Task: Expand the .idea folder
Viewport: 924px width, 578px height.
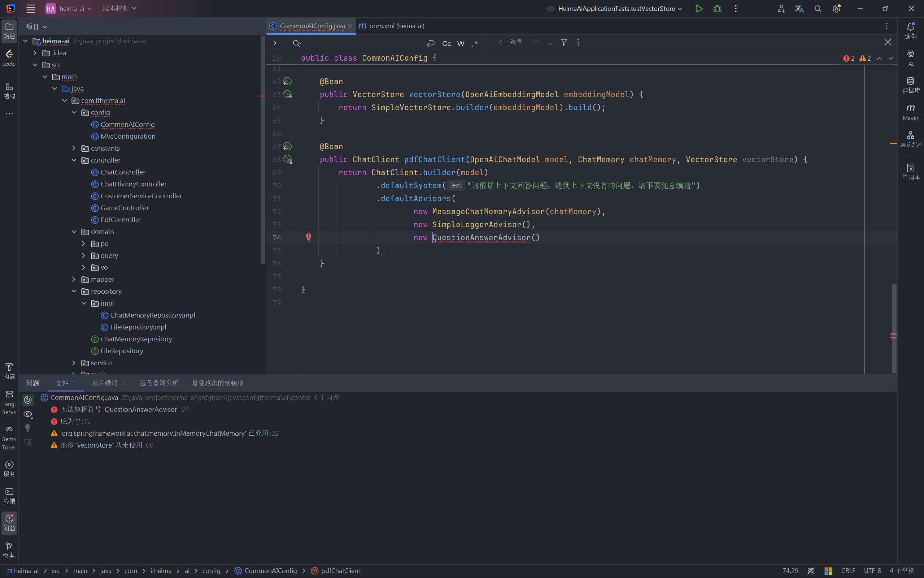Action: coord(35,53)
